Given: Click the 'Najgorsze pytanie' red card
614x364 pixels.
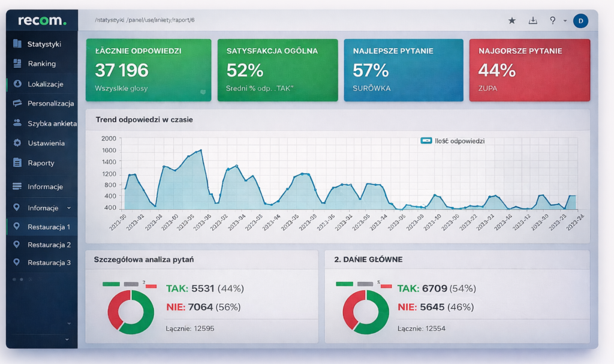Looking at the screenshot, I should [529, 70].
